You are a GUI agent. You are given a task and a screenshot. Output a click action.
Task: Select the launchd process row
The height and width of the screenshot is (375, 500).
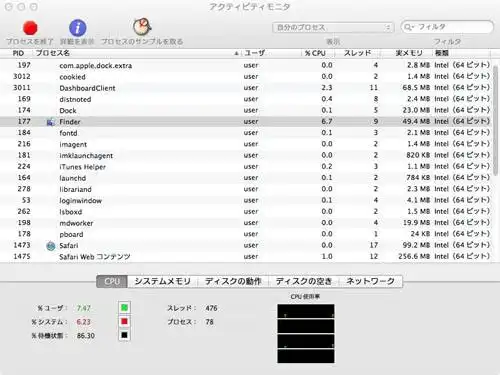click(x=246, y=178)
